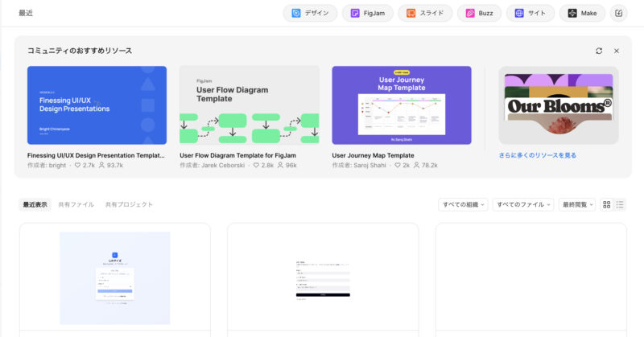Open the User Journey Map Template thumbnail
Screen dimensions: 644x337
401,105
